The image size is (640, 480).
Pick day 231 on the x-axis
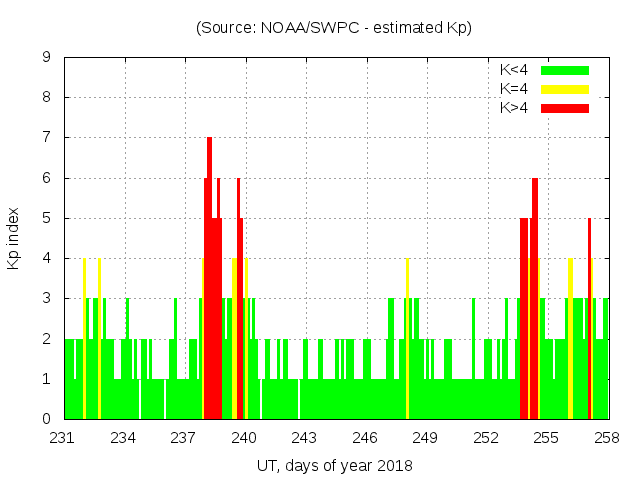(x=64, y=438)
